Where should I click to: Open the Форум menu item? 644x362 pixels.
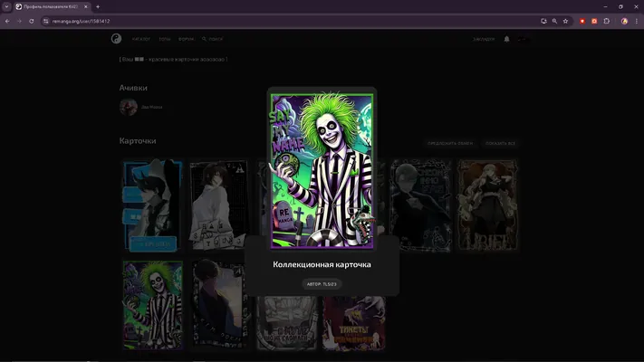[186, 39]
